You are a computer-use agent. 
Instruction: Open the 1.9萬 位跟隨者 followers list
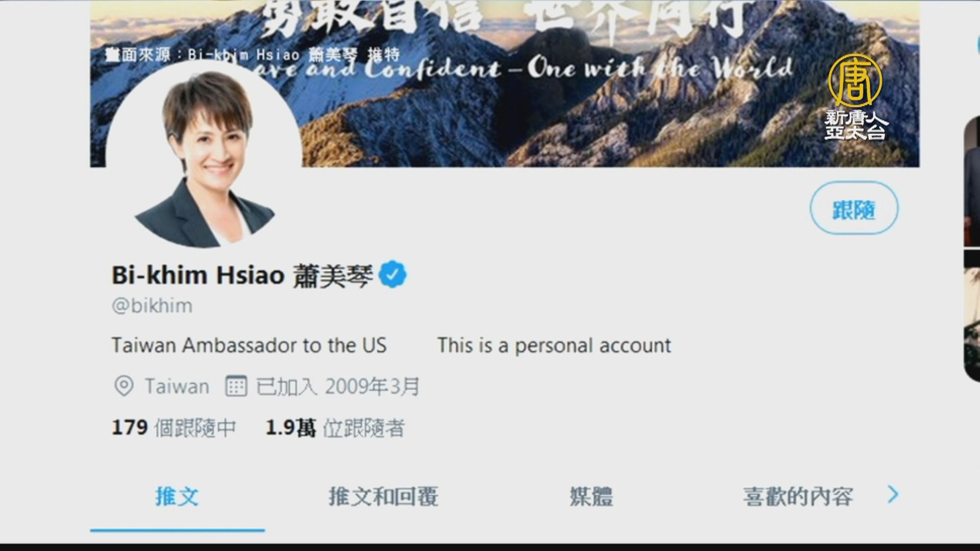(x=335, y=428)
